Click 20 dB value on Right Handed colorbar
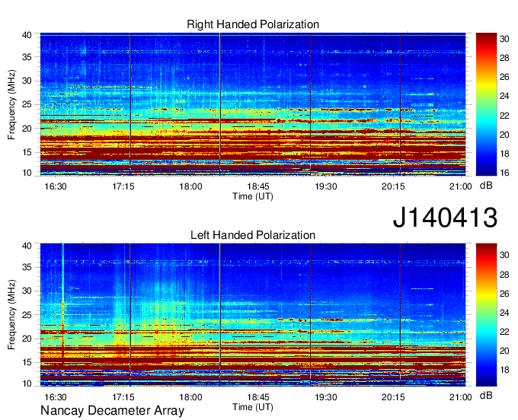This screenshot has width=518, height=420. pos(504,135)
